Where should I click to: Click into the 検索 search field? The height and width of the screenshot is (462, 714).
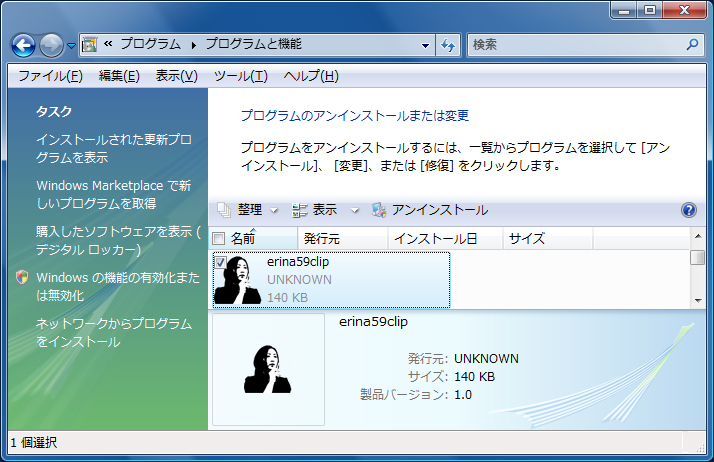[576, 45]
